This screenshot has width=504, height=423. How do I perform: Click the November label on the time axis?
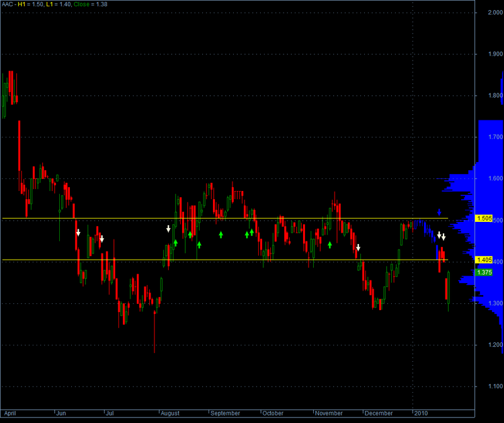point(329,414)
